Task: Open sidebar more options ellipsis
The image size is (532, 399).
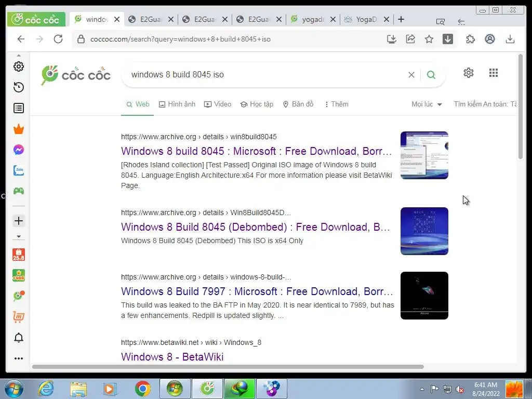Action: point(19,358)
